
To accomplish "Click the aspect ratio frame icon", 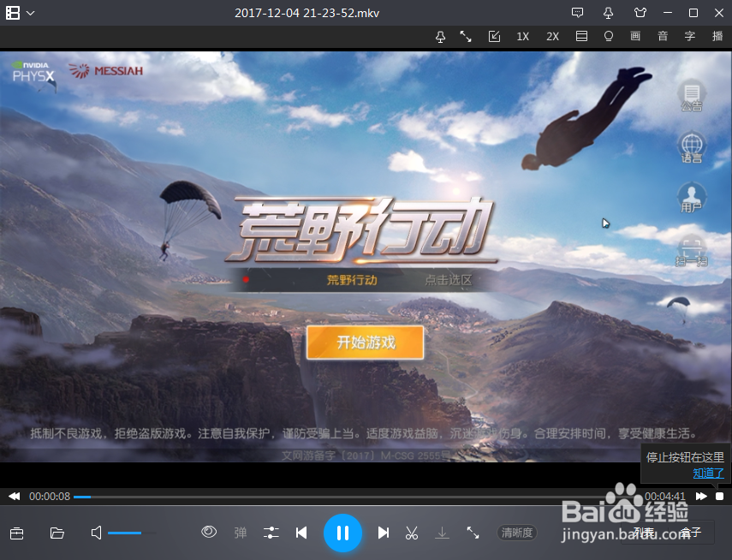I will [x=581, y=37].
